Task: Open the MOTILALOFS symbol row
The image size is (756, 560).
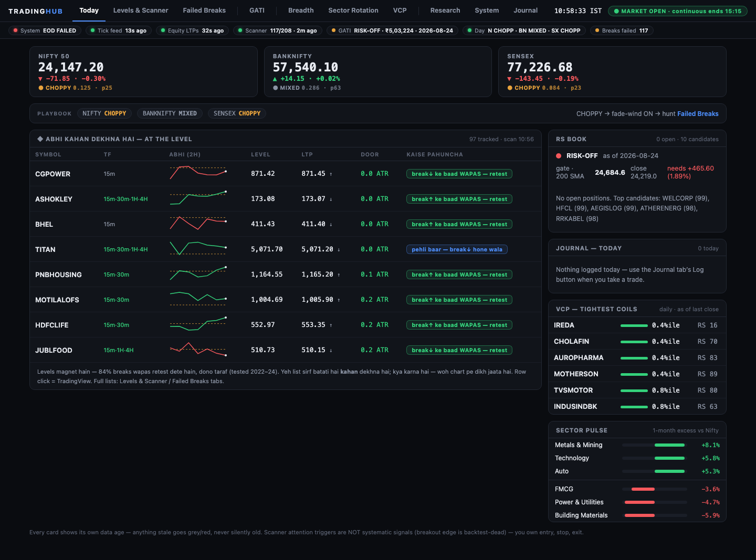Action: pos(286,300)
